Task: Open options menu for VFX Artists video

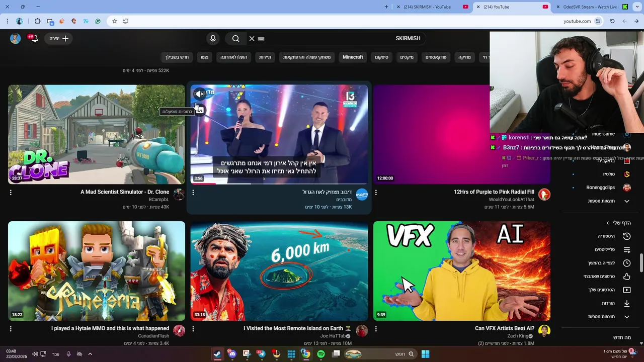Action: [376, 329]
